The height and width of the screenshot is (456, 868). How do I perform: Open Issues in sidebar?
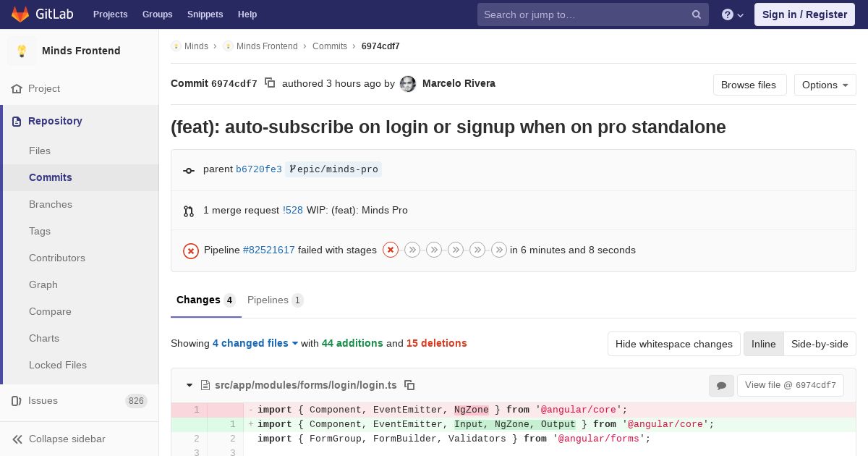click(80, 400)
